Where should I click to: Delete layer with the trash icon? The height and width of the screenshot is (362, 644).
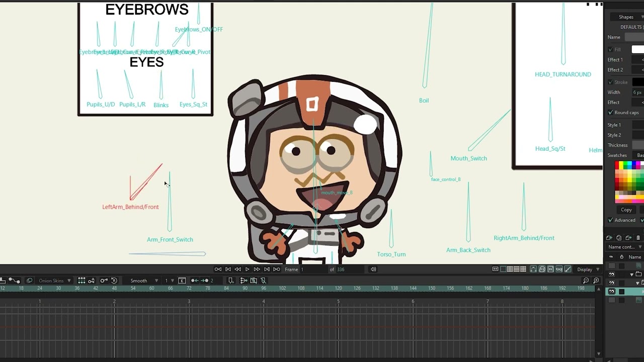(638, 238)
